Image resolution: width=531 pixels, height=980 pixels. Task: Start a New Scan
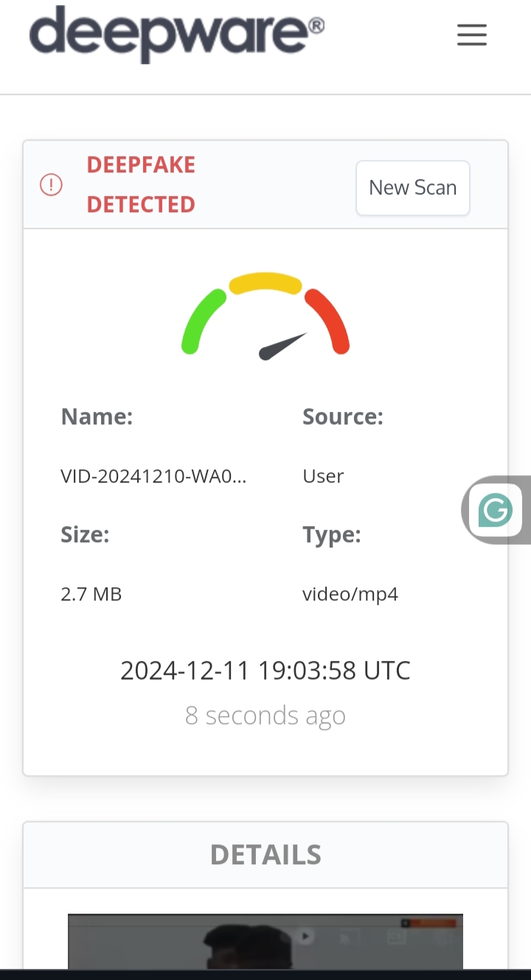pyautogui.click(x=413, y=188)
